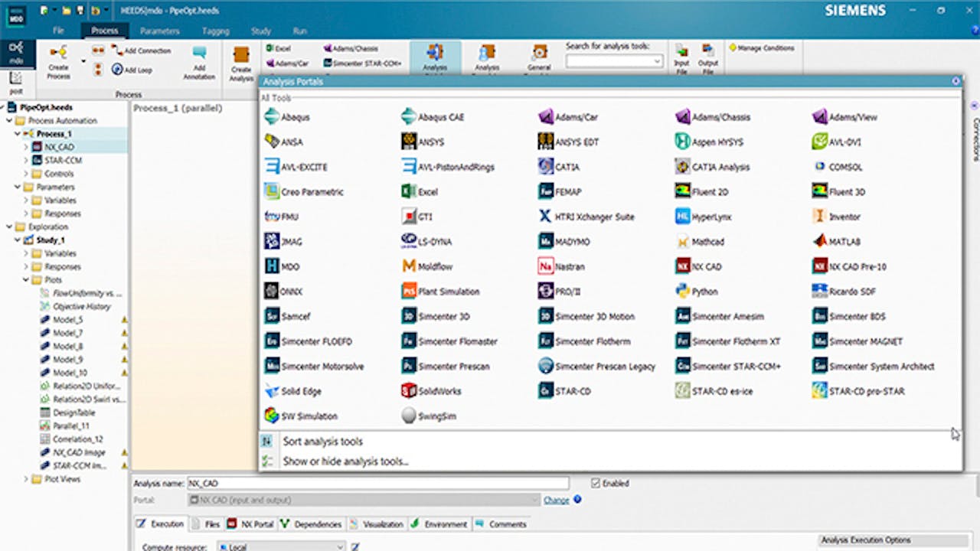
Task: Choose the Abaqus CAE portal
Action: [433, 117]
